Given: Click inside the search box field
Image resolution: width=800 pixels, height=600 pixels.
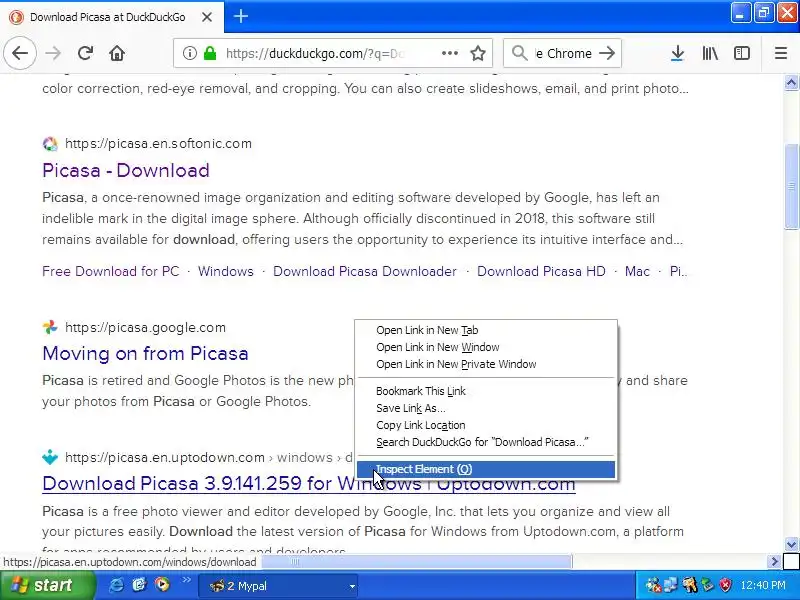Looking at the screenshot, I should [x=563, y=53].
